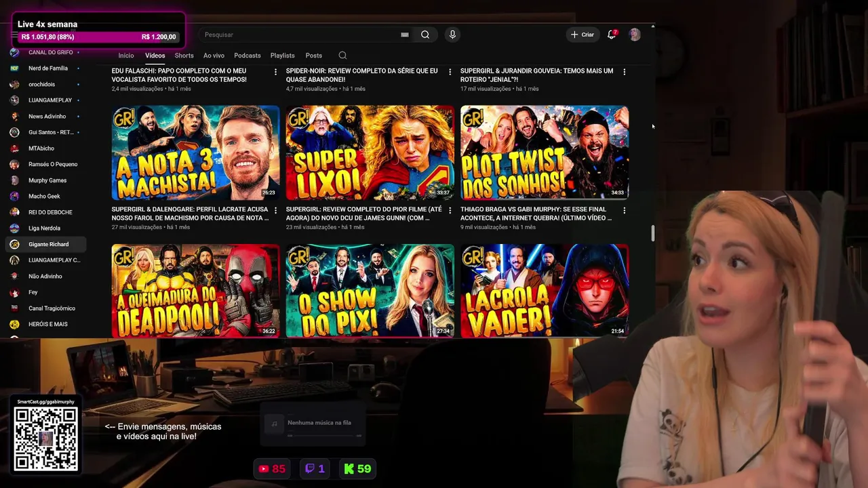Screen dimensions: 868x488
Task: Click the News Adivinho channel avatar
Action: (x=14, y=117)
